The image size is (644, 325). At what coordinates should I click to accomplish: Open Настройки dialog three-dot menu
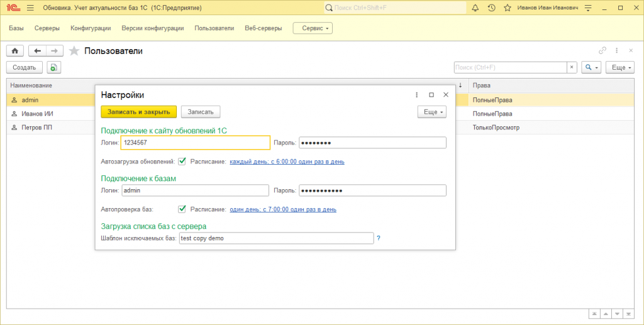416,95
